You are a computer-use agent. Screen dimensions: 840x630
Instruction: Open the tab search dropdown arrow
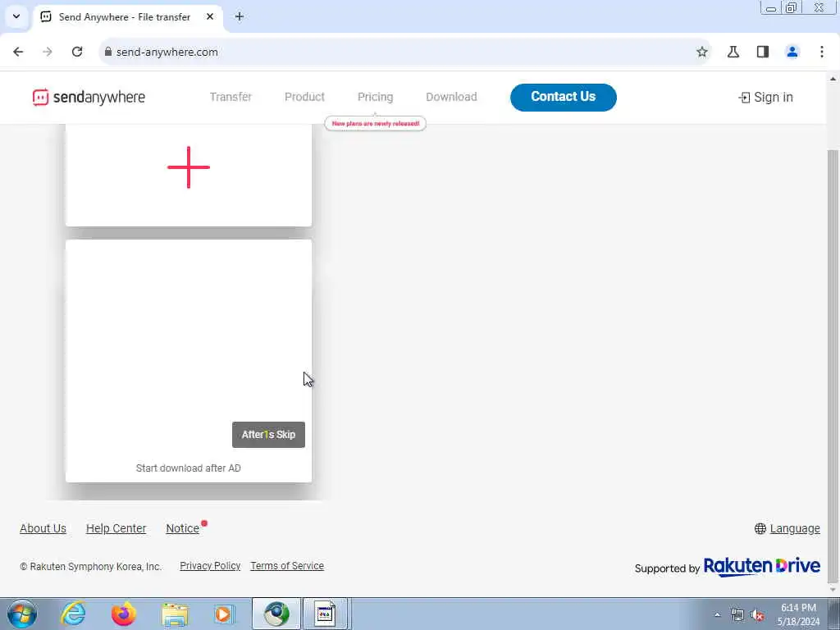16,16
